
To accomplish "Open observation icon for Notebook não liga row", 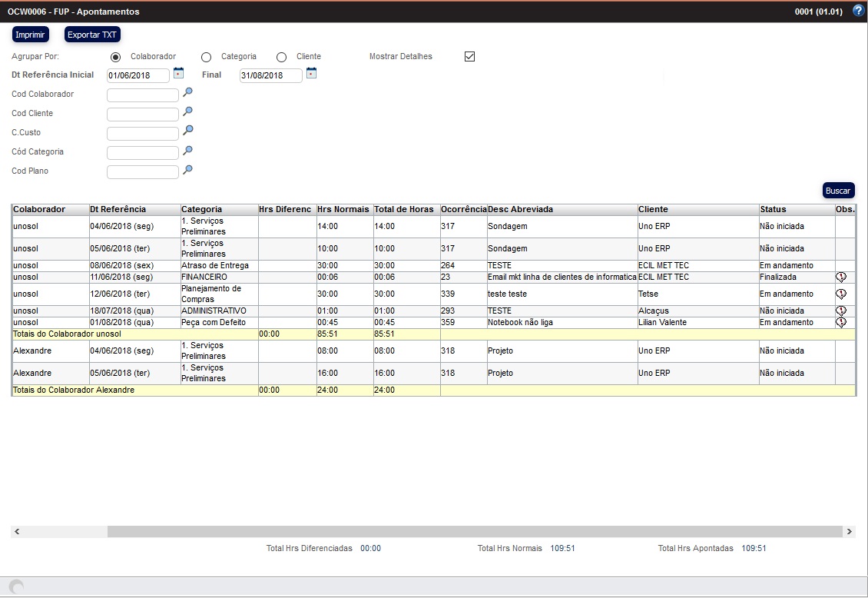I will coord(840,323).
